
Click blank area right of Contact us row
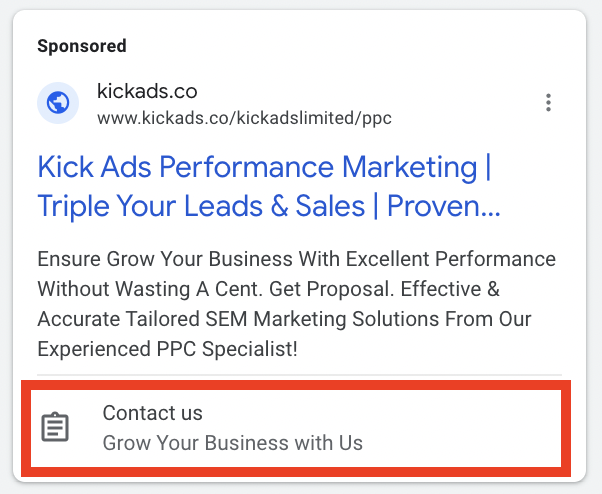461,428
